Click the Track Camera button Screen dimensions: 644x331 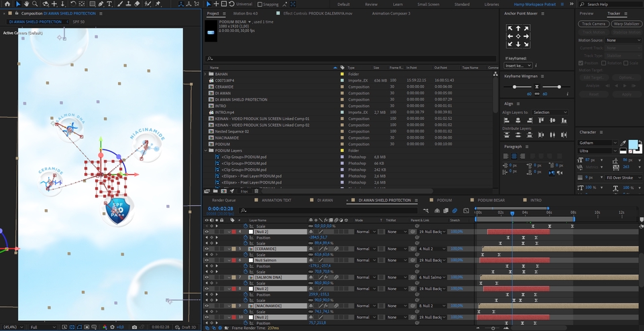594,24
